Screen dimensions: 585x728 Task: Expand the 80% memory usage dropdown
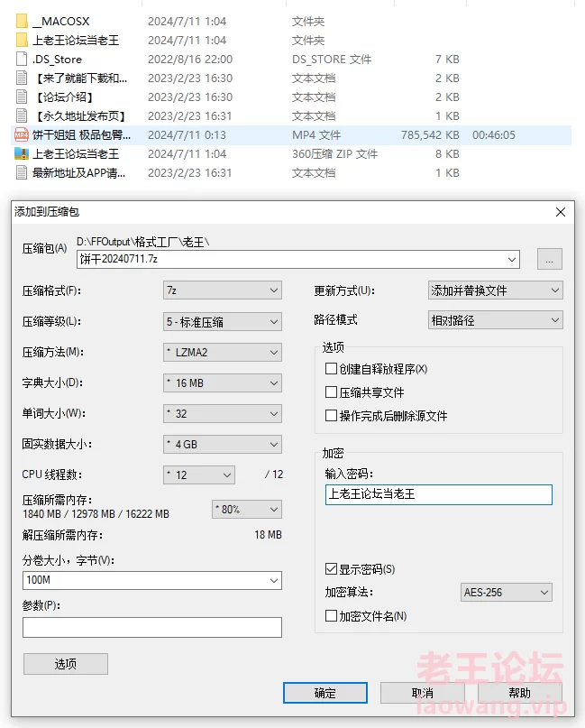tap(247, 510)
